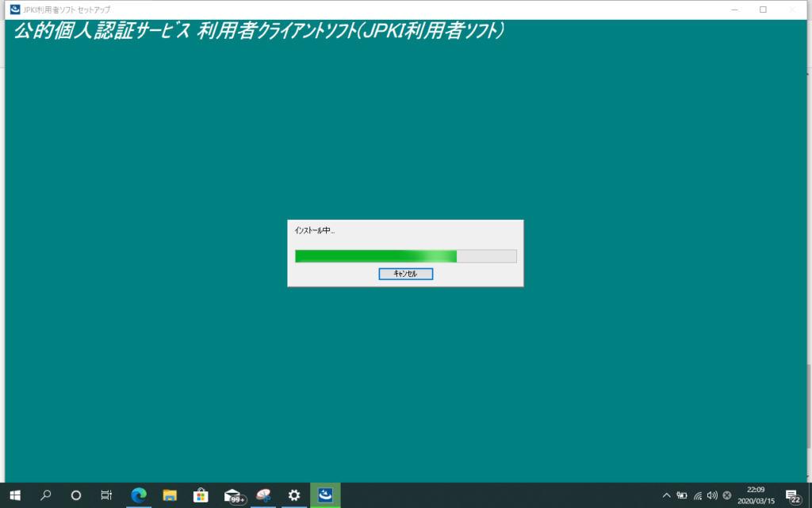The image size is (812, 508).
Task: Open Microsoft Store from taskbar
Action: click(x=201, y=495)
